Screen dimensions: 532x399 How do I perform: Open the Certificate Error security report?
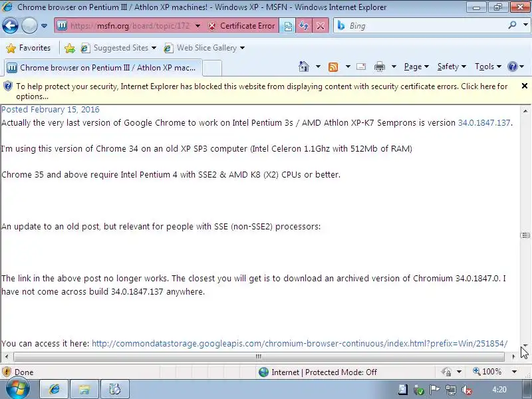point(241,26)
